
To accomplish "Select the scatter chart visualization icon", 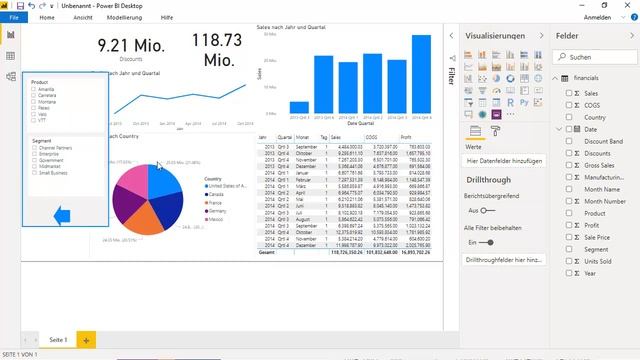I will 482,78.
